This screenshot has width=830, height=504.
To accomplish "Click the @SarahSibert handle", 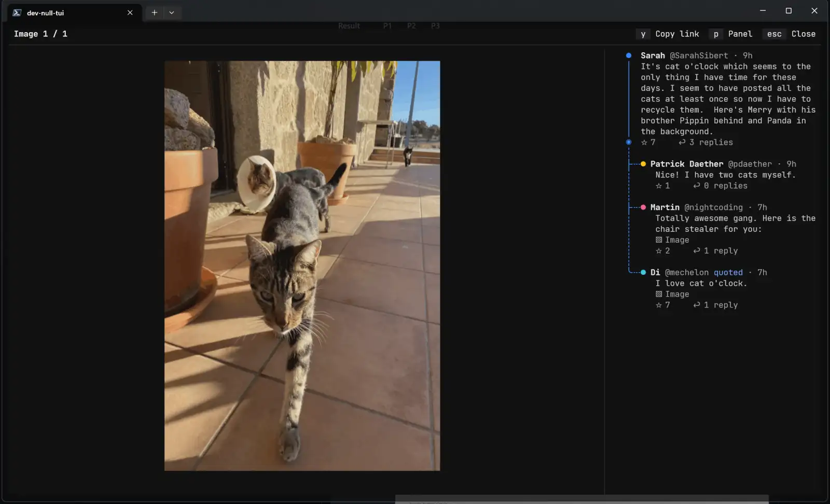I will [699, 55].
